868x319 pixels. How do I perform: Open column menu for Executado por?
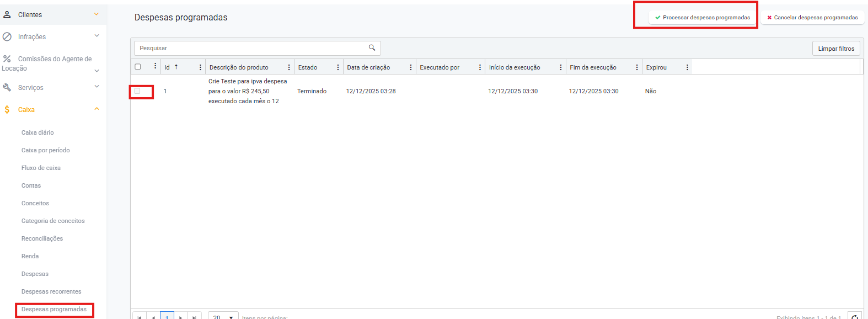(x=480, y=67)
